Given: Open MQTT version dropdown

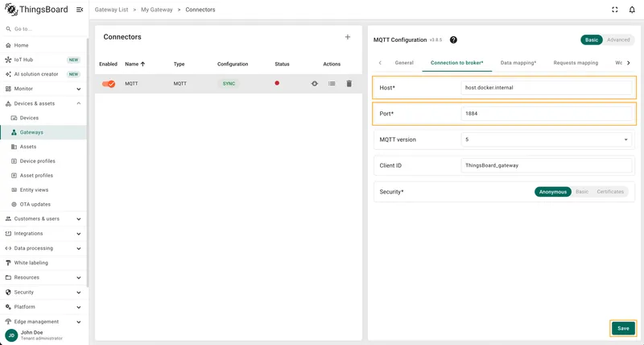Looking at the screenshot, I should (x=547, y=139).
